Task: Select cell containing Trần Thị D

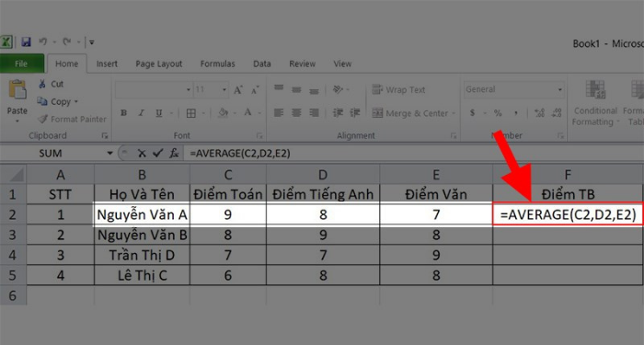Action: (142, 255)
